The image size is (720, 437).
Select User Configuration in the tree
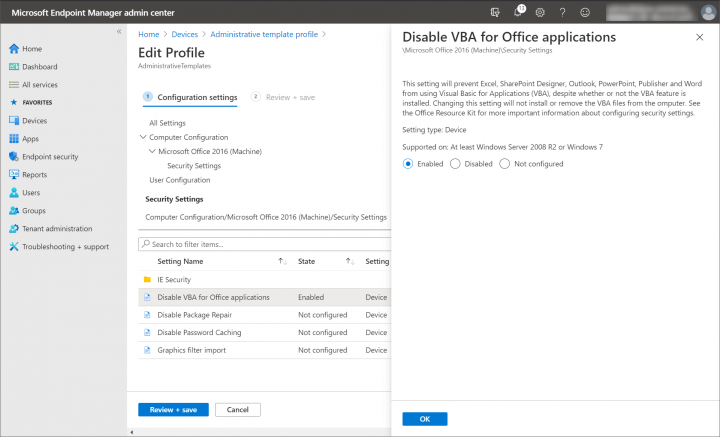click(x=180, y=180)
